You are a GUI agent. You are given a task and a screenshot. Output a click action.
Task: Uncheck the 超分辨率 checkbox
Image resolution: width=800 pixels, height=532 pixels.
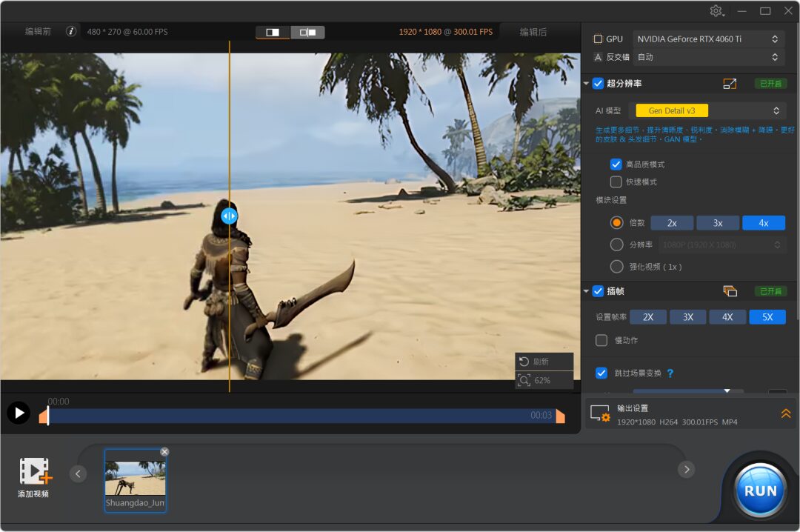pyautogui.click(x=598, y=83)
